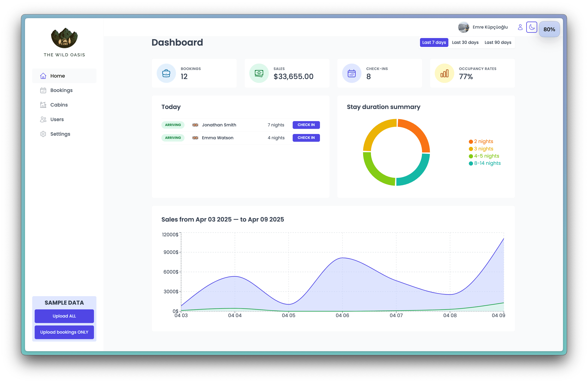Click the bar chart Occupancy Rates icon
Viewport: 588px width, 383px height.
click(444, 73)
